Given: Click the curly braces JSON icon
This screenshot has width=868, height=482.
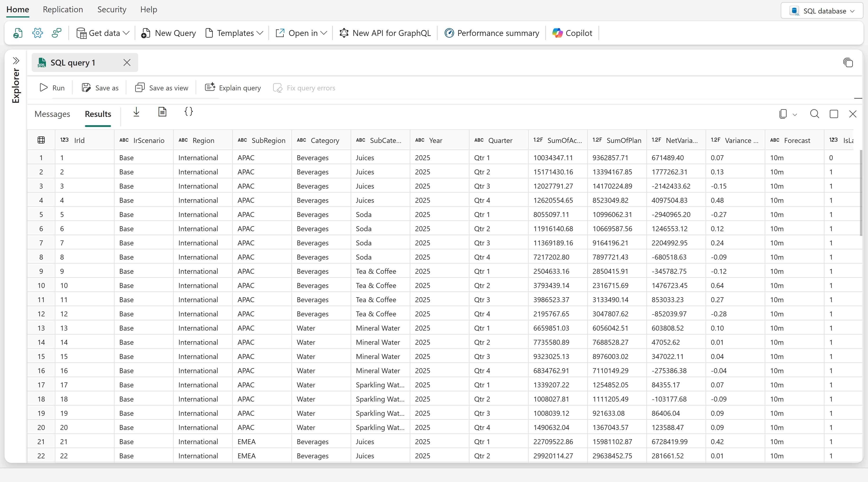Looking at the screenshot, I should pyautogui.click(x=189, y=111).
